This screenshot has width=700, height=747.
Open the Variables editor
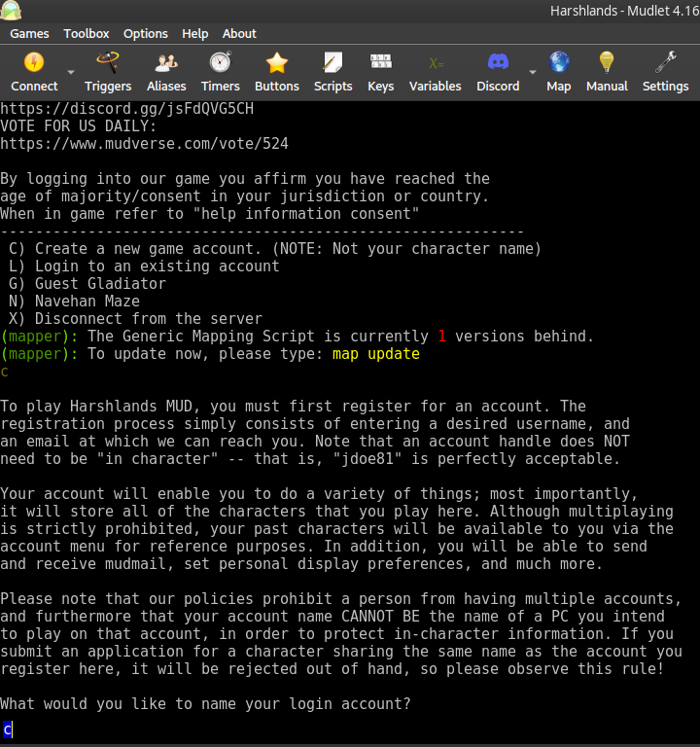click(435, 64)
